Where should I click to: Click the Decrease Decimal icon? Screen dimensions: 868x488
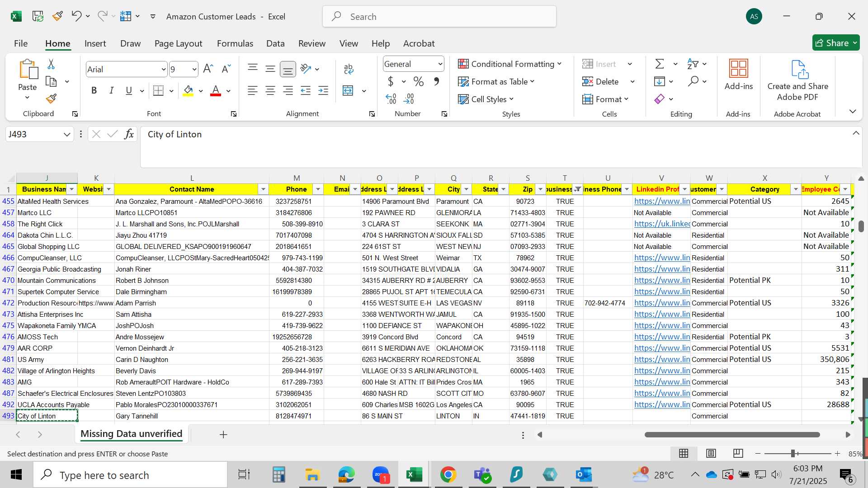(x=409, y=99)
